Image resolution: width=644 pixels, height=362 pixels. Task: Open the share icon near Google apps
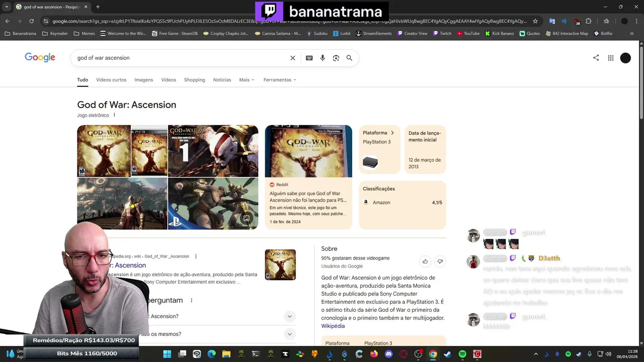click(x=596, y=58)
